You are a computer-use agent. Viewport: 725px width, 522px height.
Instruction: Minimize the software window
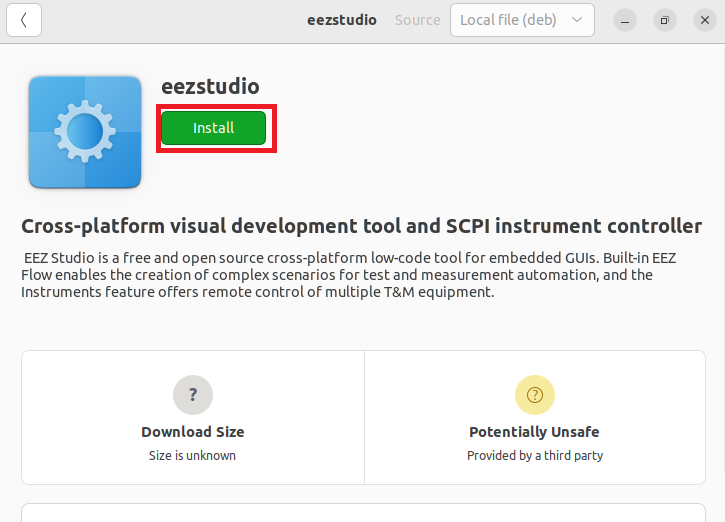625,20
